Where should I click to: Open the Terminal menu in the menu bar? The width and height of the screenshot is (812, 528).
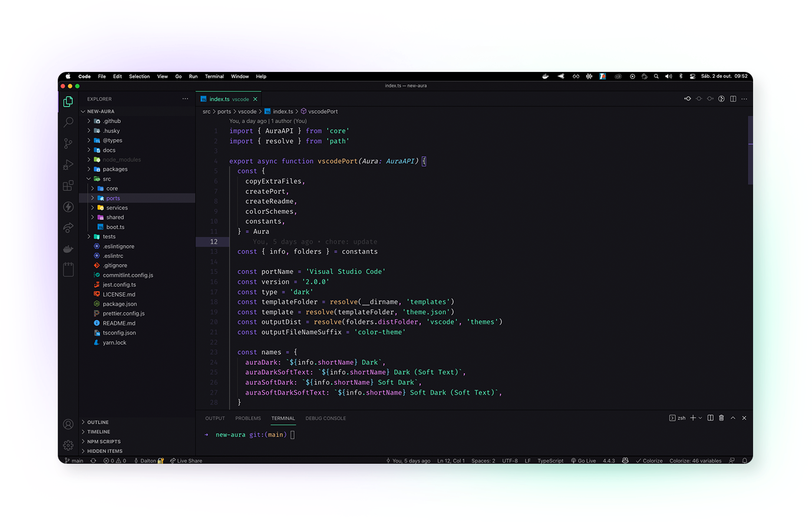pos(214,77)
